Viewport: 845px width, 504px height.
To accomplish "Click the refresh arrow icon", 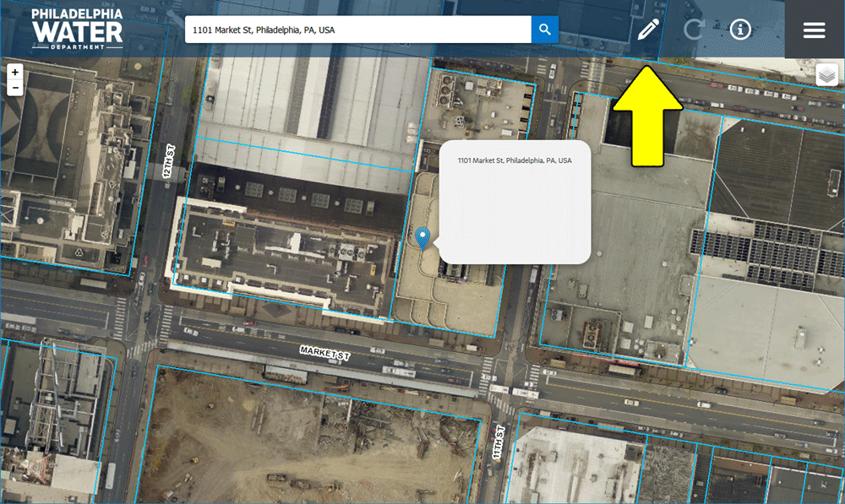I will [694, 30].
